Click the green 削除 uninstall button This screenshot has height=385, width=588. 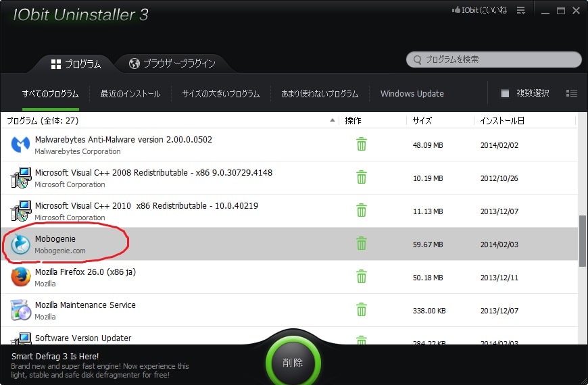pyautogui.click(x=293, y=363)
